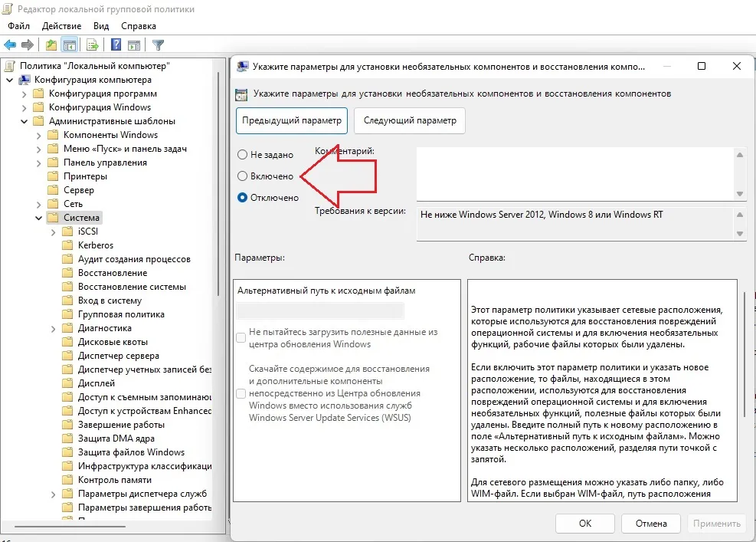The height and width of the screenshot is (542, 756).
Task: Open the Файл menu
Action: 19,26
